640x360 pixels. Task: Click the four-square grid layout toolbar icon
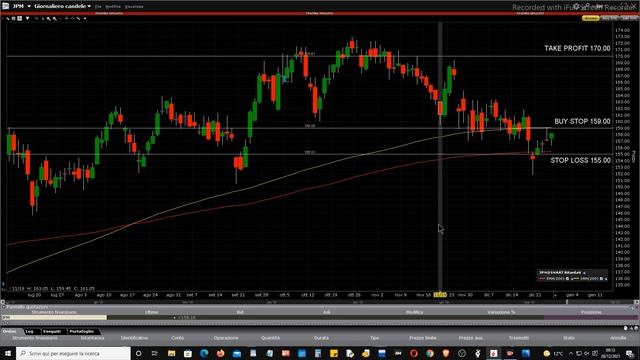[x=19, y=18]
